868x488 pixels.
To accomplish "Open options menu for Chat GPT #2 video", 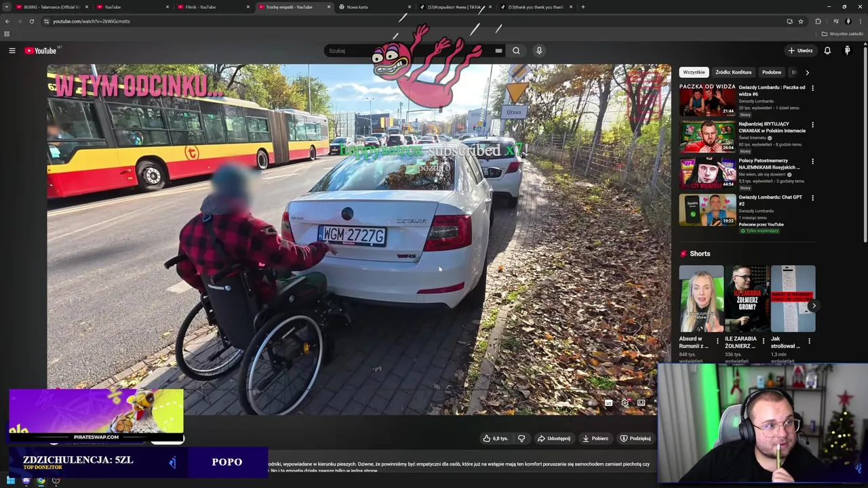I will (812, 198).
